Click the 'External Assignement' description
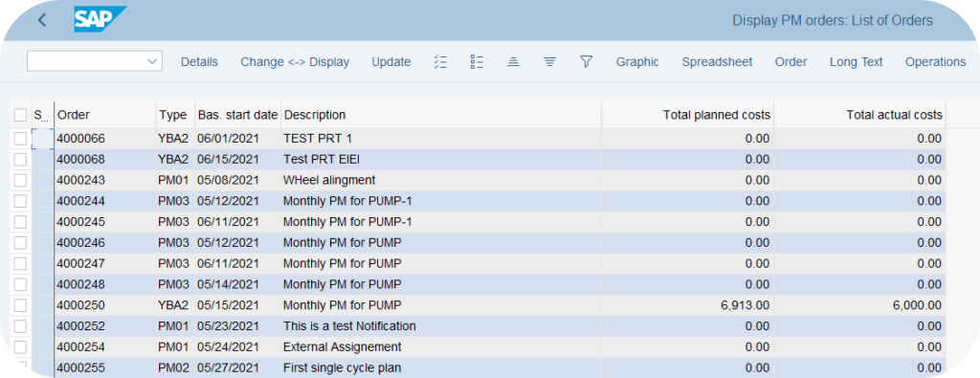 tap(343, 346)
